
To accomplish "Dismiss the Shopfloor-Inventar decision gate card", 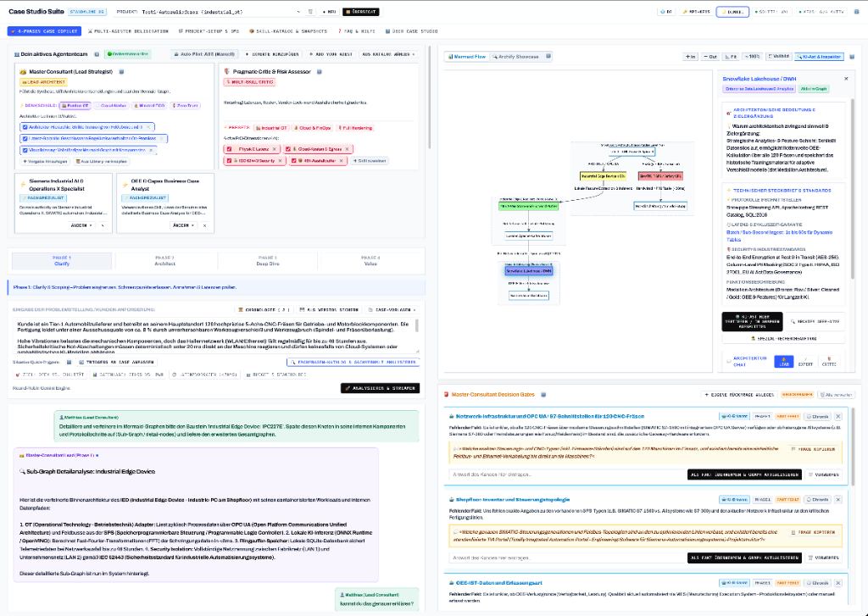I will tap(838, 500).
